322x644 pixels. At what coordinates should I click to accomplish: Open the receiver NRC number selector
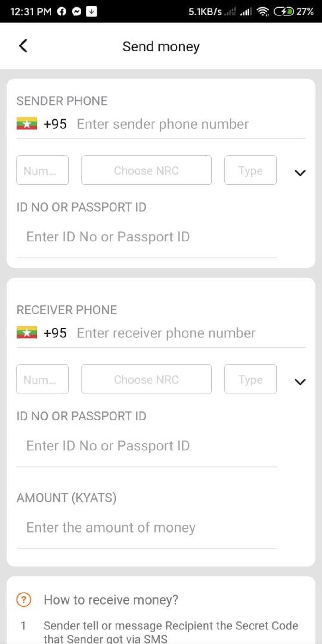click(42, 379)
